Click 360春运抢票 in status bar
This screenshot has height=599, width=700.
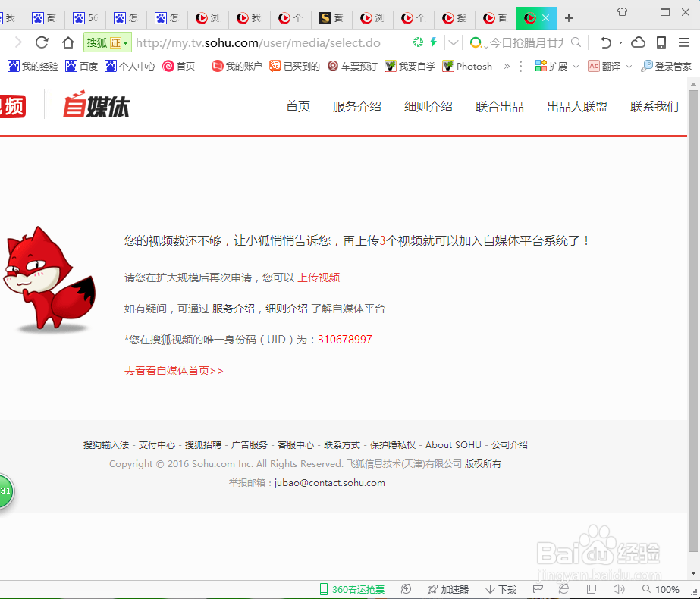(x=352, y=590)
